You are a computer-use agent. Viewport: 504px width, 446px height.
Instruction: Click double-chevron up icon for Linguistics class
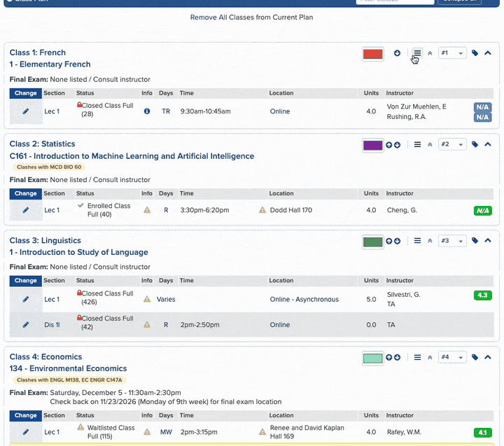[430, 241]
